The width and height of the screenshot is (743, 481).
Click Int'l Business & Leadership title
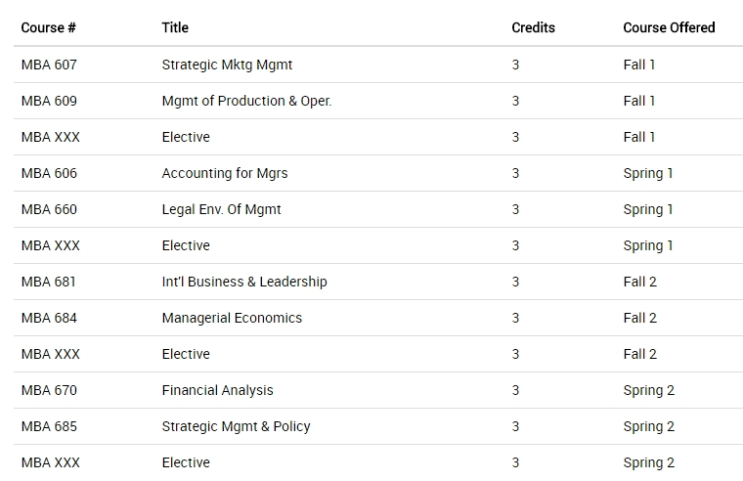pos(244,281)
